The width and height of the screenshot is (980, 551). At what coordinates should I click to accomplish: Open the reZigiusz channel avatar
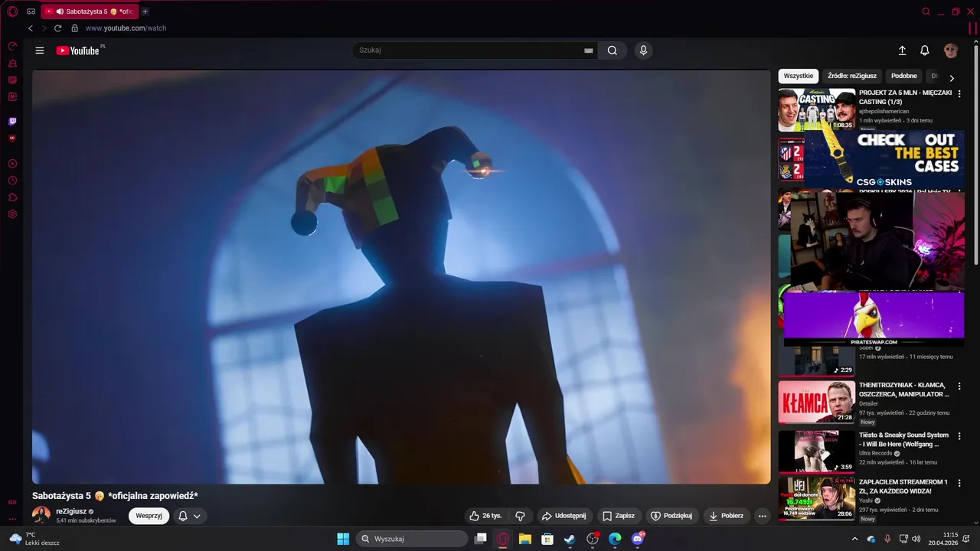click(41, 515)
